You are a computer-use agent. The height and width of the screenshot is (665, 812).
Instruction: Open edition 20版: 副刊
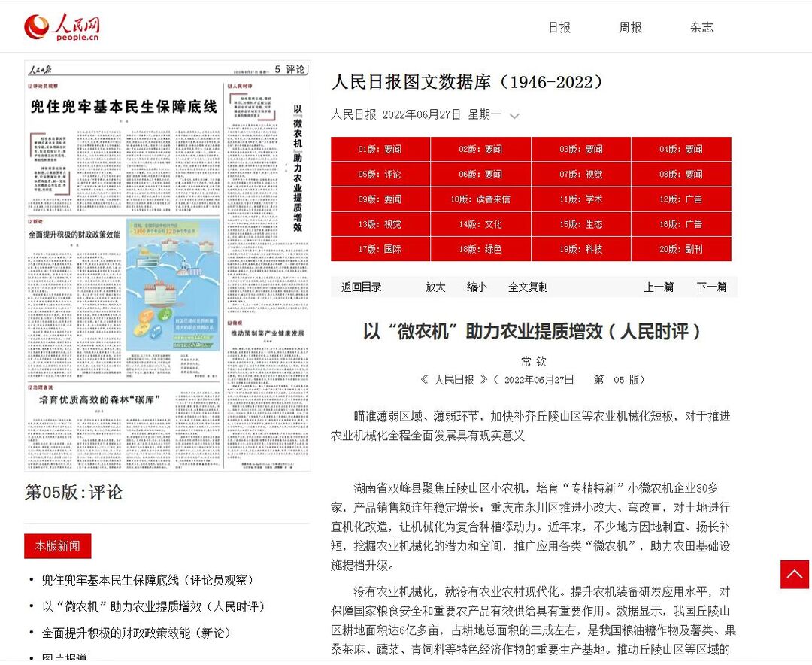pos(681,249)
